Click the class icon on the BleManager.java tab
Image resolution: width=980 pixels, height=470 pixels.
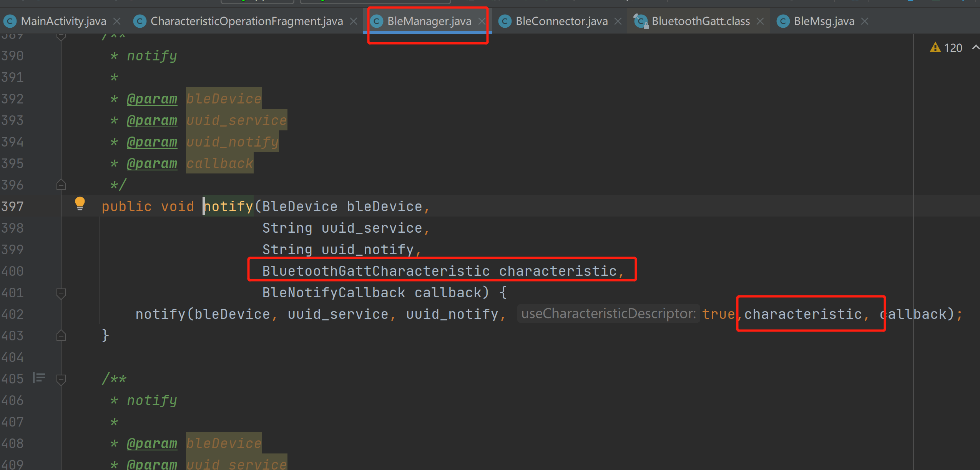[x=378, y=21]
